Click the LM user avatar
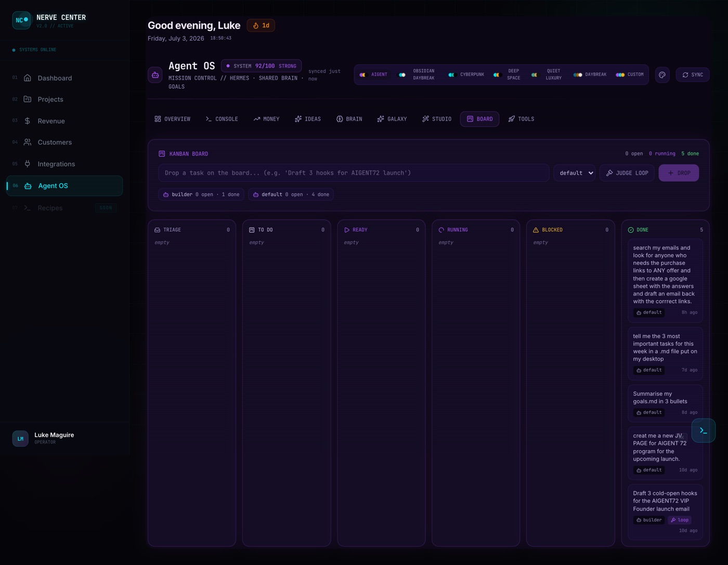 point(20,438)
